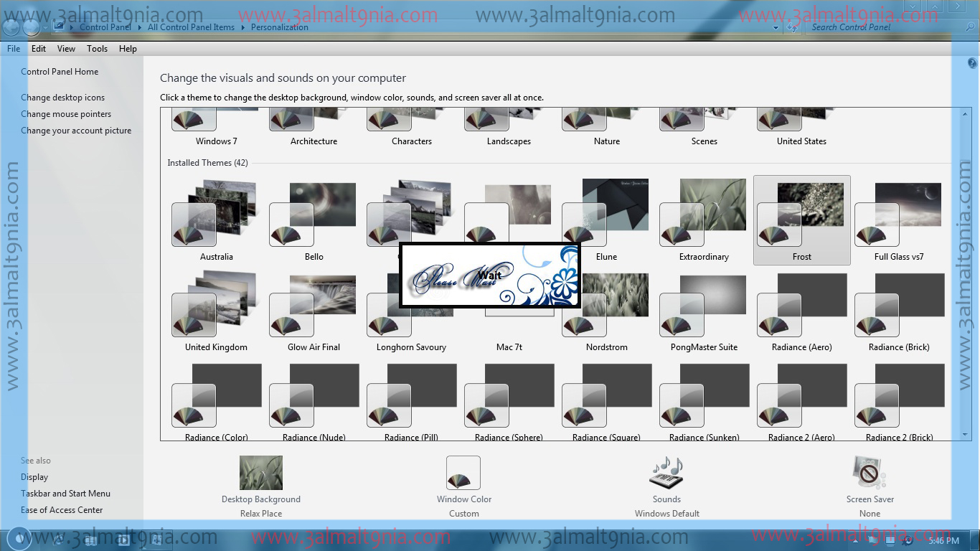This screenshot has height=551, width=980.
Task: Open the File menu
Action: (x=14, y=49)
